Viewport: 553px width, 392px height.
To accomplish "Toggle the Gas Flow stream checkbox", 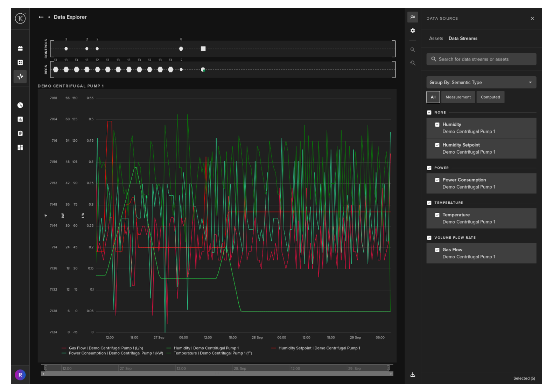I will [437, 250].
